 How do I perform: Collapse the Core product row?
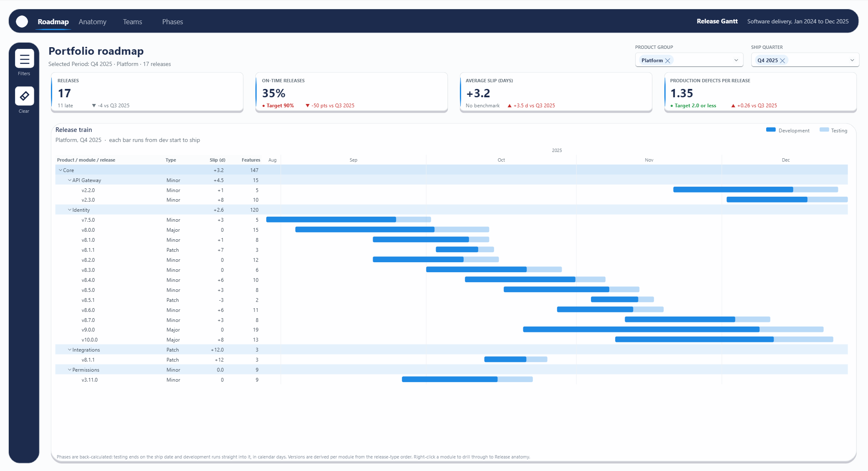tap(61, 170)
